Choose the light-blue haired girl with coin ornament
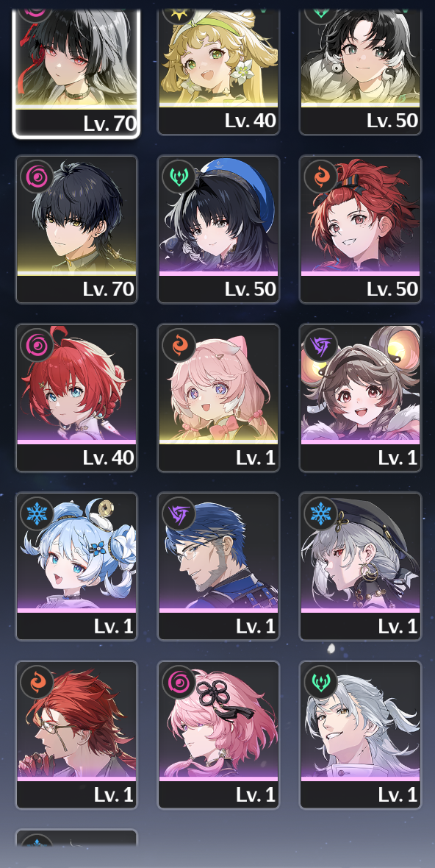Screen dimensions: 435x868 tap(76, 566)
